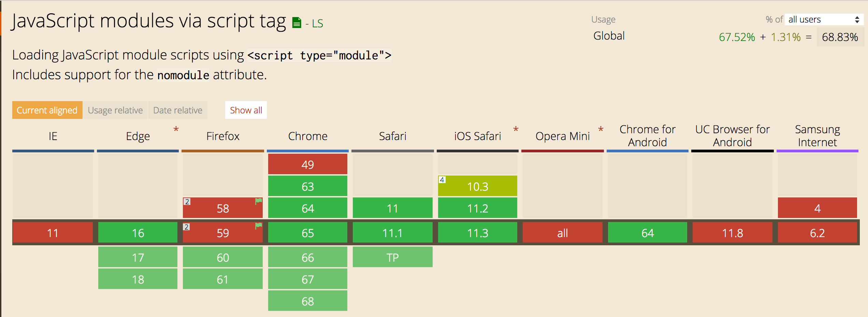Click the asterisk beside Opera Mini heading
868x317 pixels.
click(601, 129)
